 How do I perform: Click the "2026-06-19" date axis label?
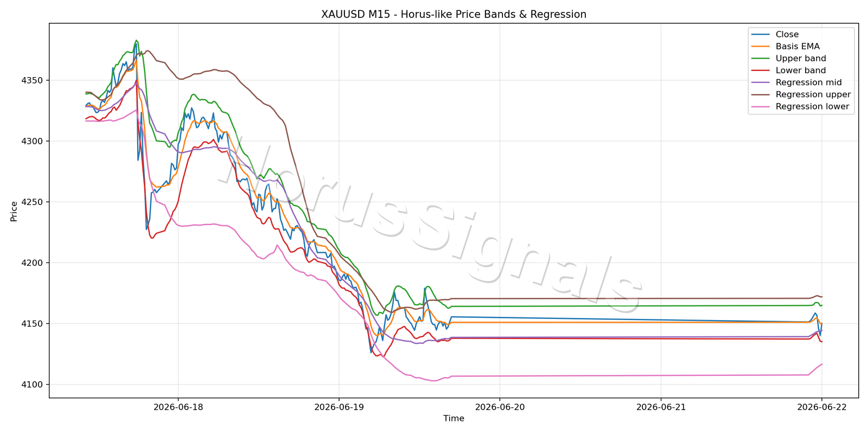pos(339,407)
